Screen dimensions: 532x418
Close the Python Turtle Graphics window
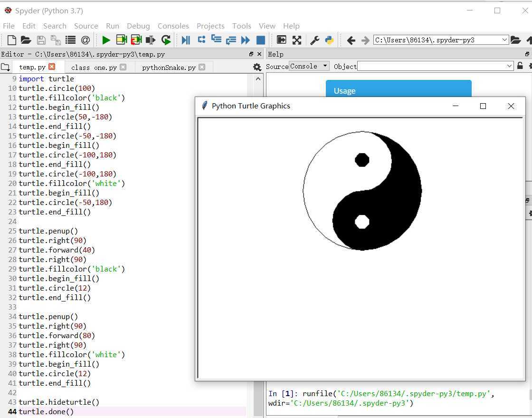pos(511,106)
